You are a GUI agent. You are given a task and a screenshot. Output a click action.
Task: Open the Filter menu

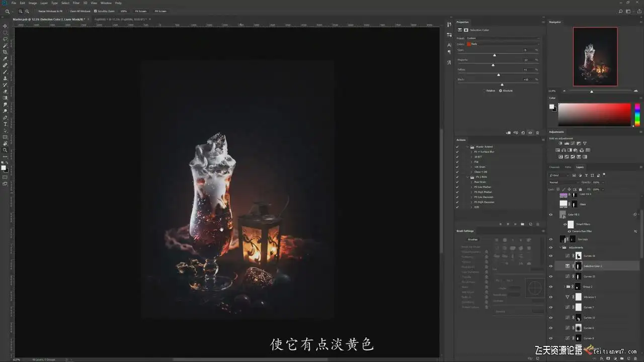click(76, 3)
